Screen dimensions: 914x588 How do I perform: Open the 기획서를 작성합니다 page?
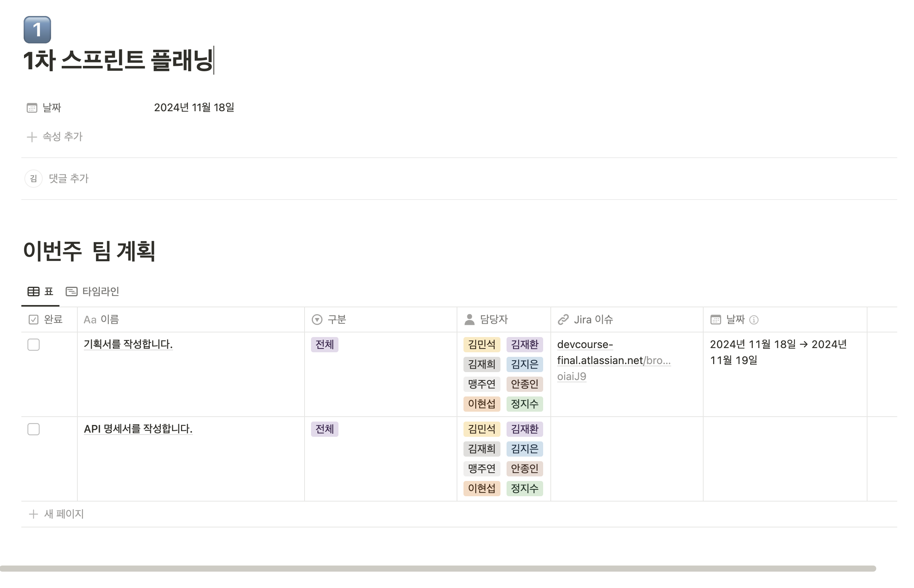[128, 344]
